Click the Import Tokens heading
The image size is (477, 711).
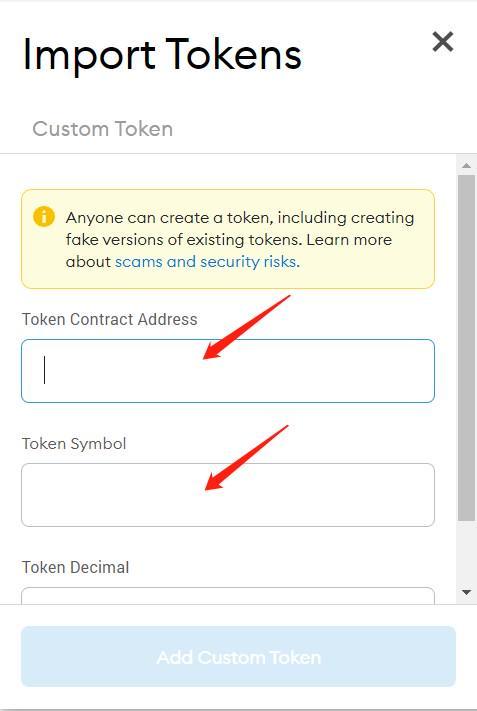162,55
